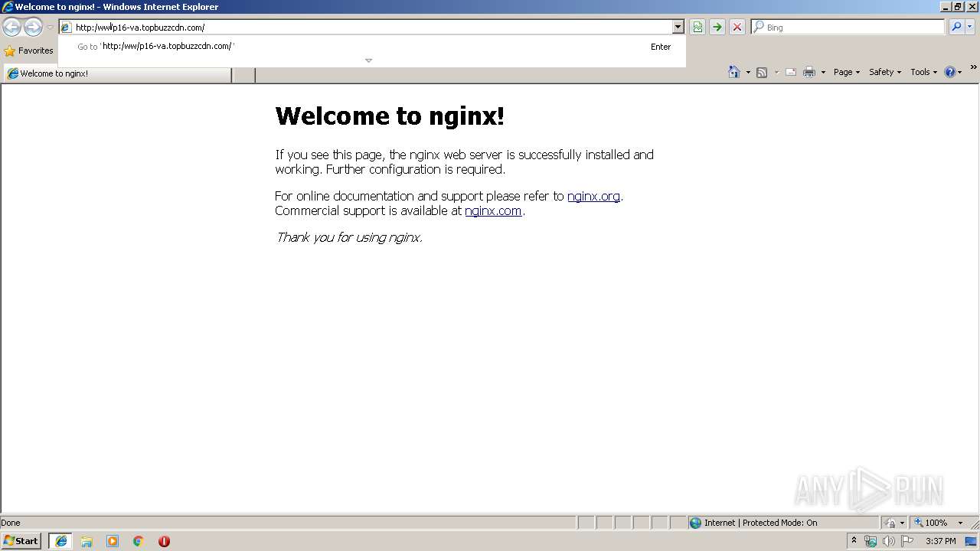The height and width of the screenshot is (551, 980).
Task: Follow the nginx.com link
Action: pyautogui.click(x=493, y=210)
